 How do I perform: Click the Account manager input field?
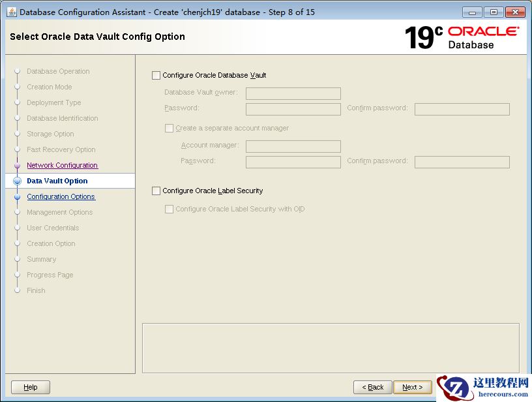(293, 146)
